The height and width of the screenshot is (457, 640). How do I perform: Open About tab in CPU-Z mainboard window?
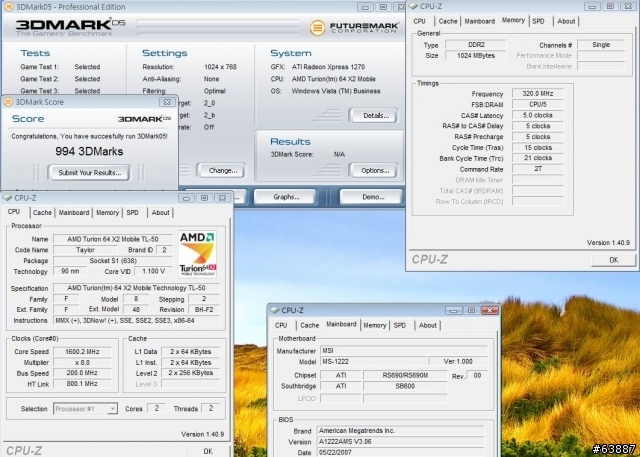(428, 325)
